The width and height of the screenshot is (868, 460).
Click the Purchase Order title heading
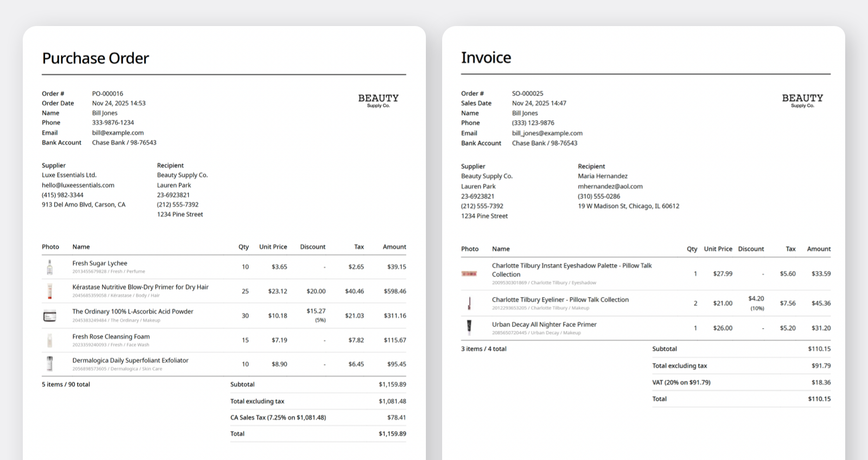tap(95, 58)
